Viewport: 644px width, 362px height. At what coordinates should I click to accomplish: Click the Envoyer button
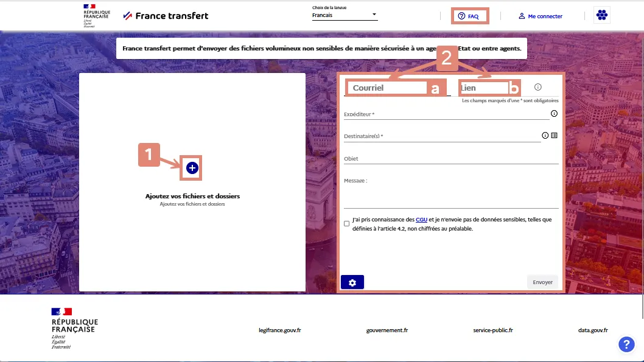coord(542,282)
